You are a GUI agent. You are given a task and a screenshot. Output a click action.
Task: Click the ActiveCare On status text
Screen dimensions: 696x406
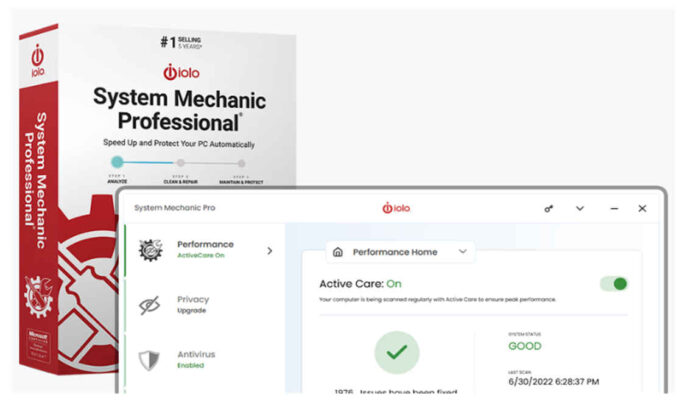201,256
